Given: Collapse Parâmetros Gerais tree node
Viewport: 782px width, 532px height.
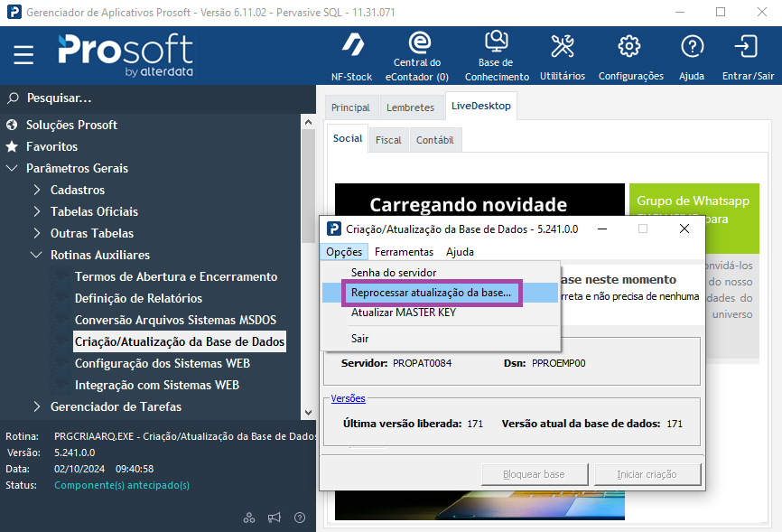Looking at the screenshot, I should coord(12,168).
